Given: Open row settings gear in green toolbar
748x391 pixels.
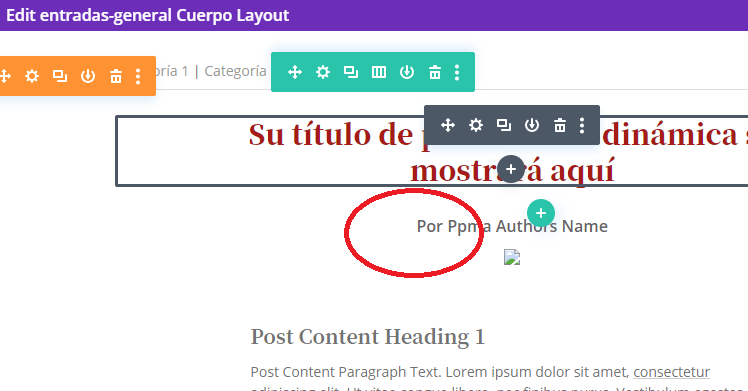Looking at the screenshot, I should pyautogui.click(x=323, y=72).
